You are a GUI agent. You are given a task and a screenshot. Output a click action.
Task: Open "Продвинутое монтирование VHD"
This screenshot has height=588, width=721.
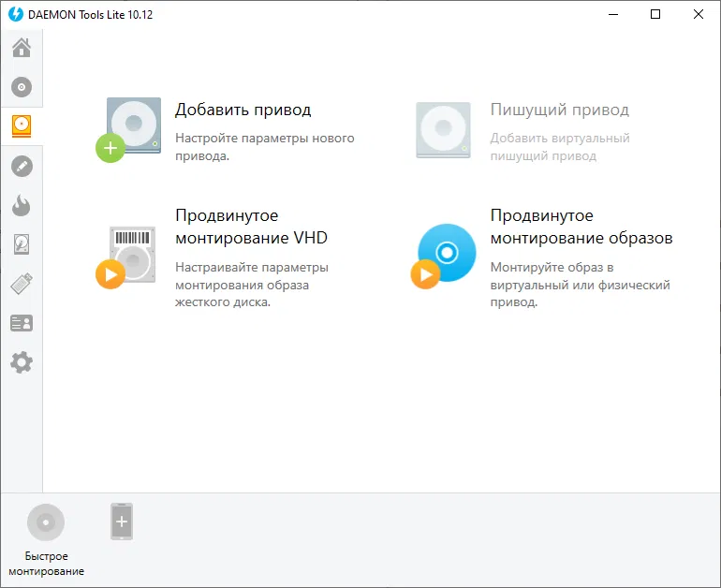(252, 227)
